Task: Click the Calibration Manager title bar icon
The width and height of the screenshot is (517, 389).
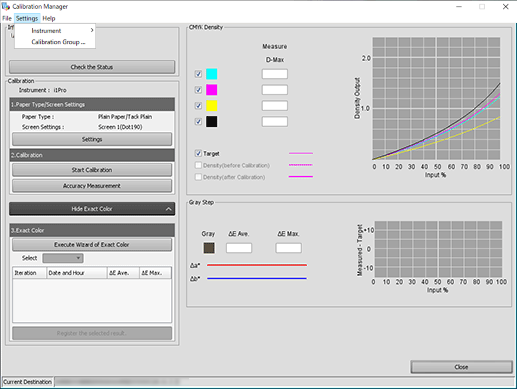Action: 6,6
